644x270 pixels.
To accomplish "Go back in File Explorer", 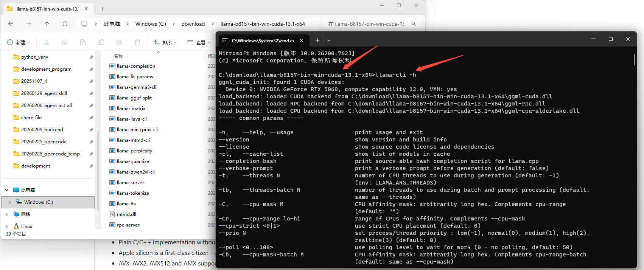I will (x=11, y=24).
